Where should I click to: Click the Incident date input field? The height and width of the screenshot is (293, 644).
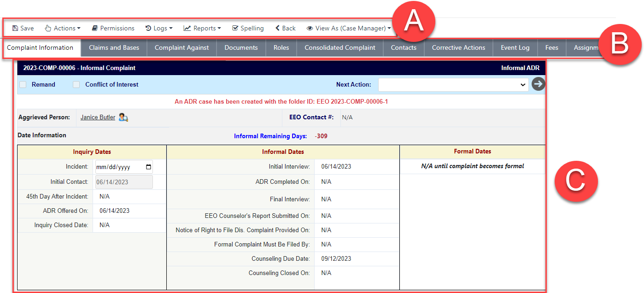(124, 167)
